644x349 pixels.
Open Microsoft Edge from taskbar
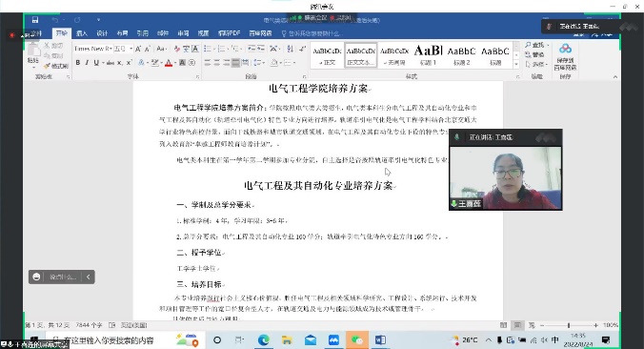tap(263, 340)
